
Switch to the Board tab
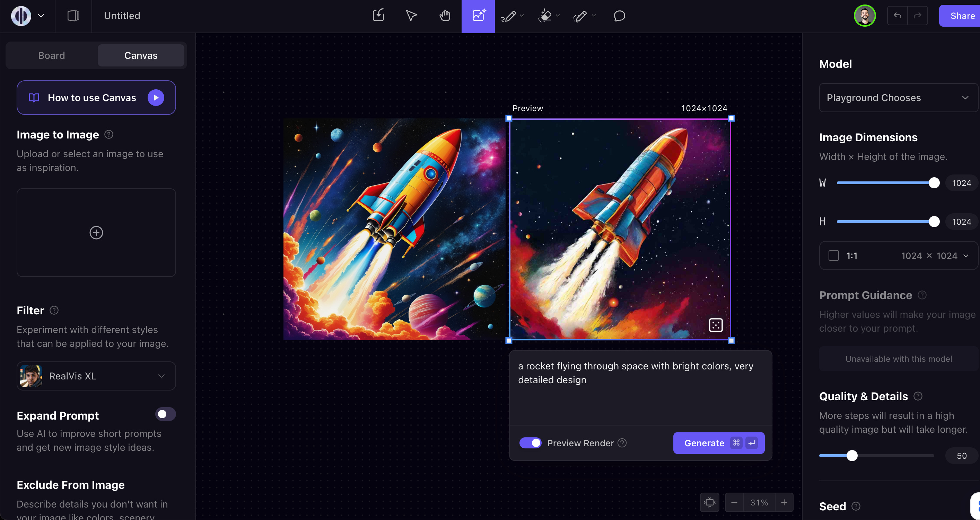click(51, 55)
